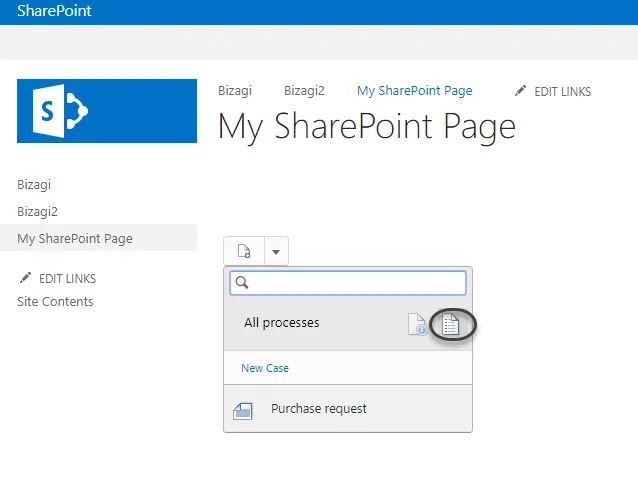Open Bizagi2 link in top navigation
The height and width of the screenshot is (490, 638).
pos(304,90)
